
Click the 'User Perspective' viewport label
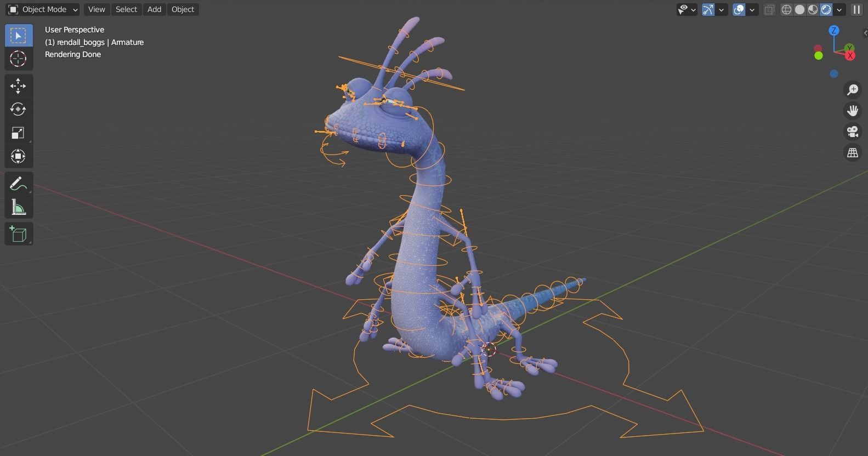[75, 30]
